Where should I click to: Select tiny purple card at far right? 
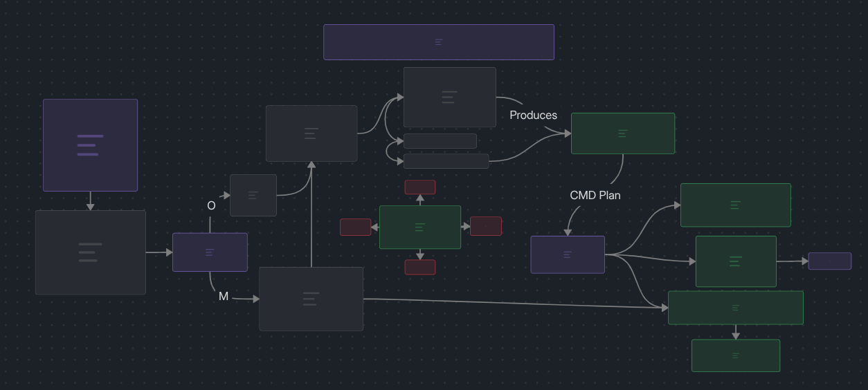click(830, 261)
